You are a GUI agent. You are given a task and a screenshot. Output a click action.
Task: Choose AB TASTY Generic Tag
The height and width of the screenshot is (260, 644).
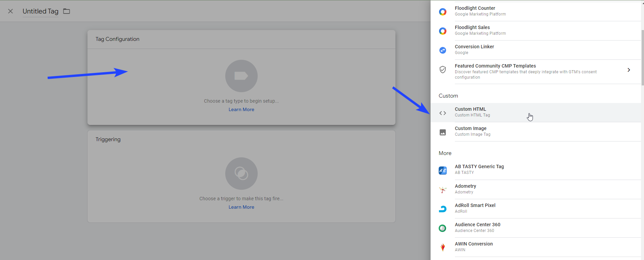[536, 170]
